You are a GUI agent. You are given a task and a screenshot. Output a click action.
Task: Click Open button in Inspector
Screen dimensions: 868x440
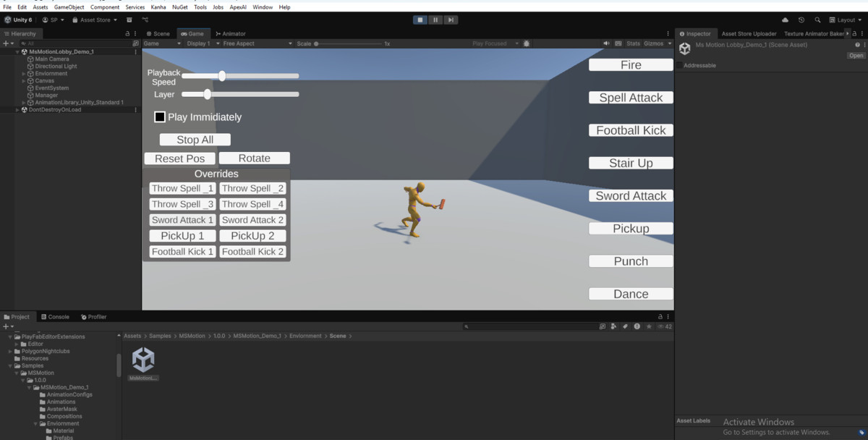coord(856,56)
